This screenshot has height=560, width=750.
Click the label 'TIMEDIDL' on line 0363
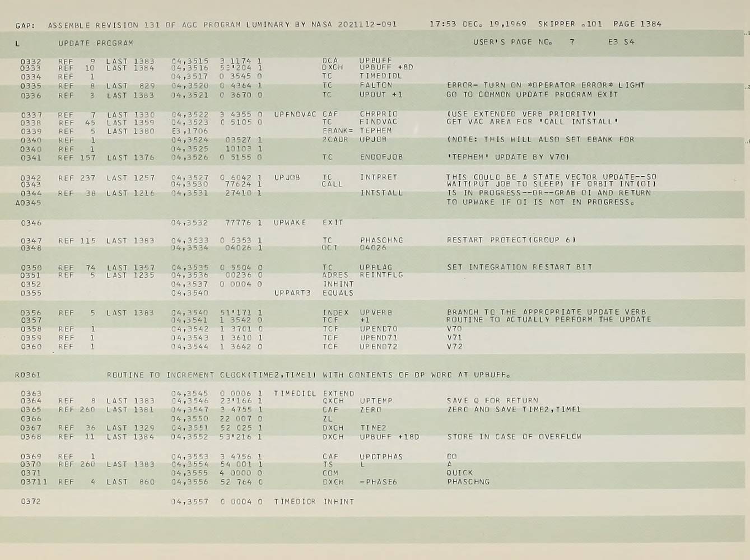[x=295, y=394]
